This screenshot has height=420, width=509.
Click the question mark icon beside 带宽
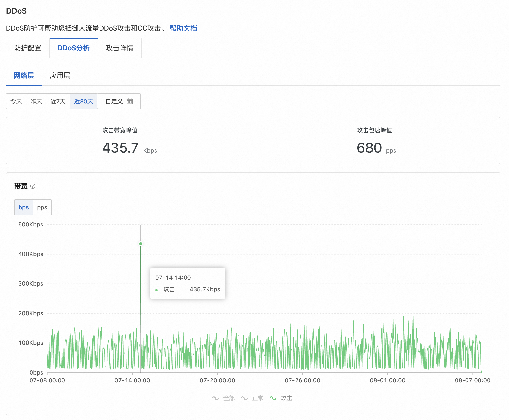(33, 186)
